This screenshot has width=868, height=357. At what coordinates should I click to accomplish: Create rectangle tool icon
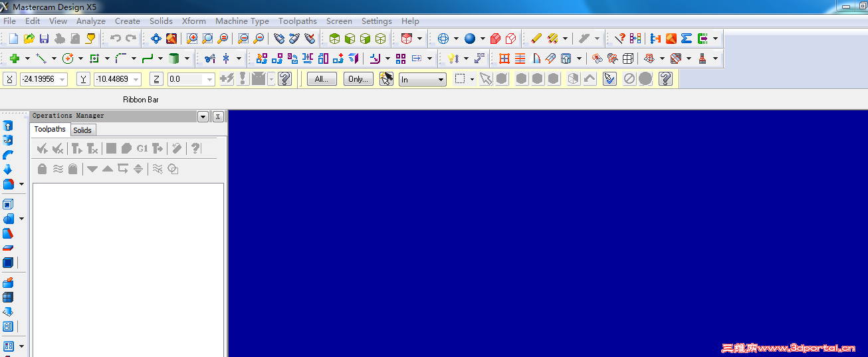tap(94, 59)
